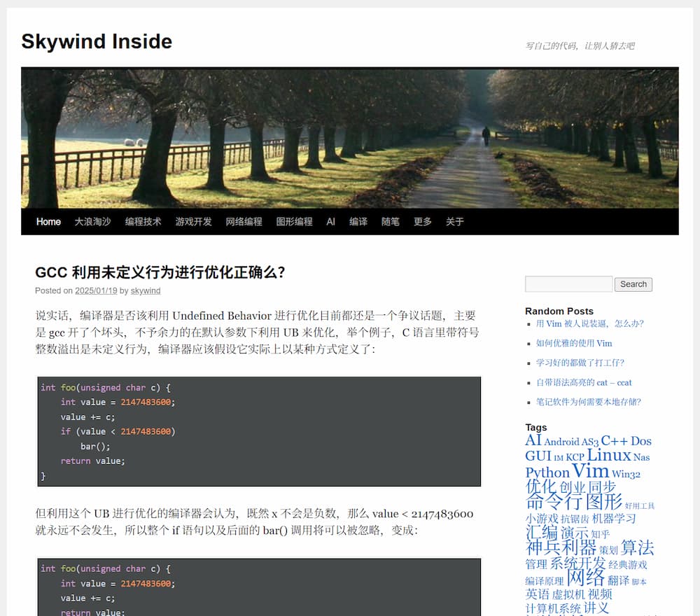This screenshot has height=616, width=700.
Task: Open the 网络编程 navigation menu item
Action: click(x=244, y=222)
